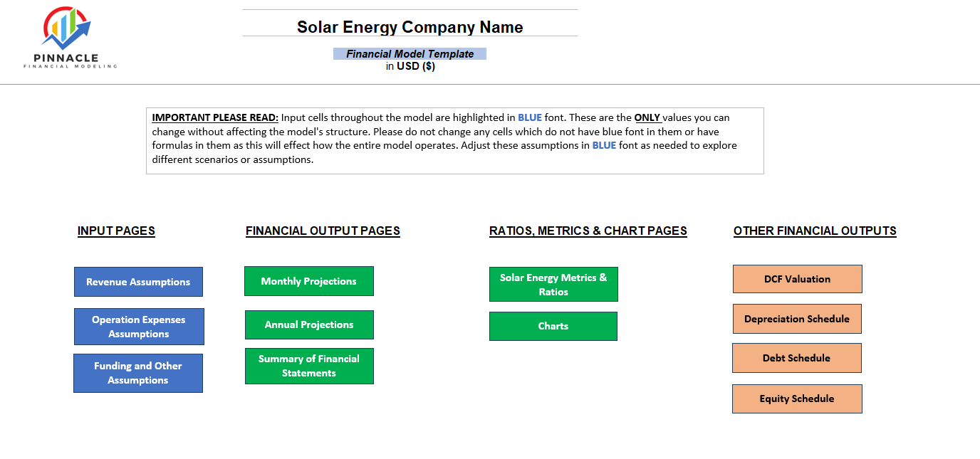The width and height of the screenshot is (980, 459).
Task: Open the Debt Schedule page
Action: pyautogui.click(x=796, y=358)
